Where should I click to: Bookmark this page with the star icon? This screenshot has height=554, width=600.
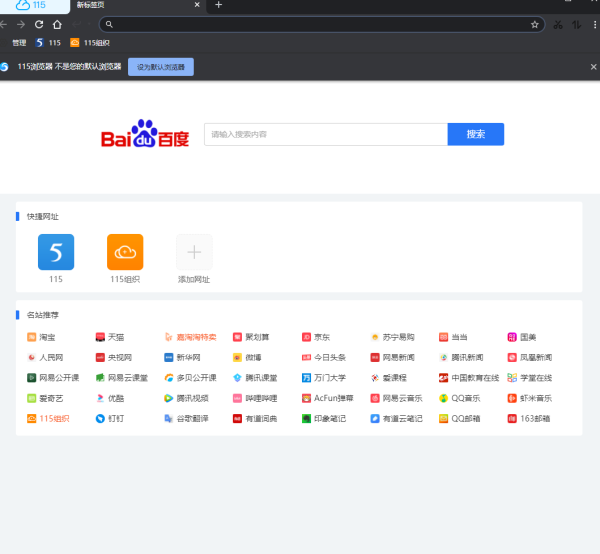535,25
